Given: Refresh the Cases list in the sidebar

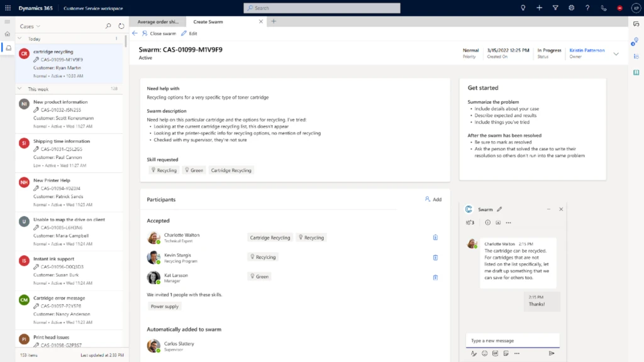Looking at the screenshot, I should point(120,26).
